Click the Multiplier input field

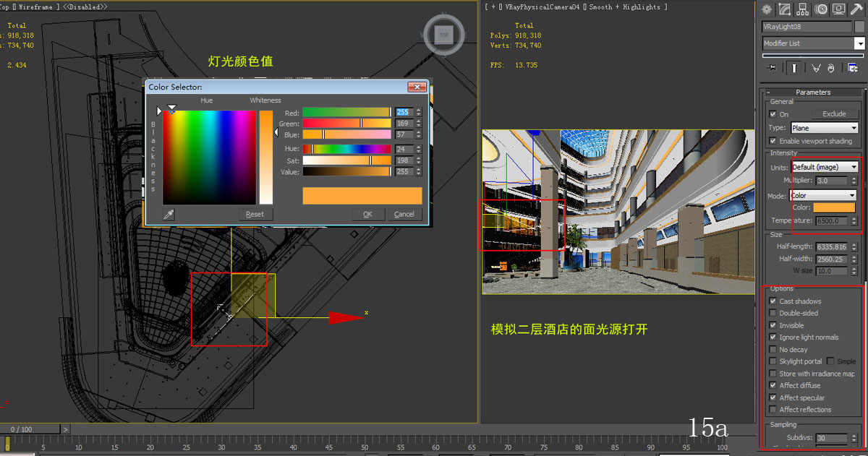pos(832,181)
